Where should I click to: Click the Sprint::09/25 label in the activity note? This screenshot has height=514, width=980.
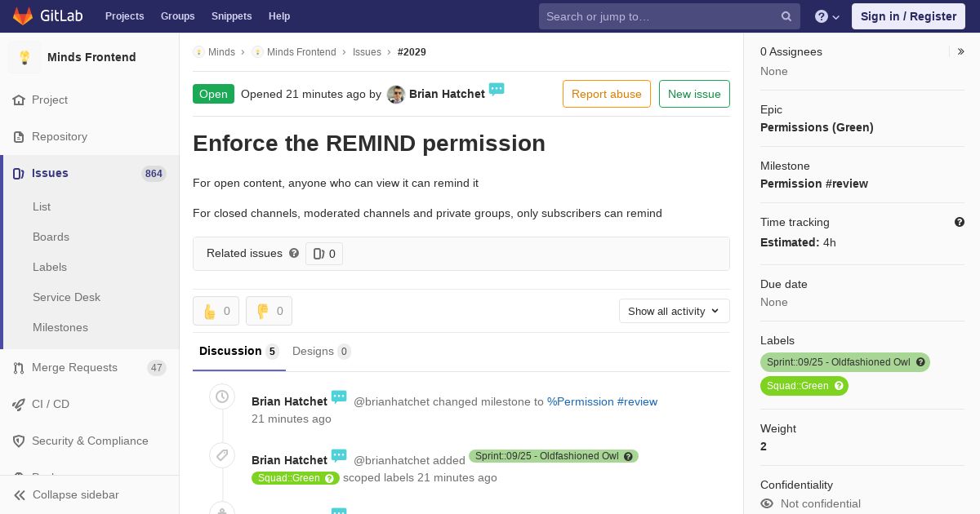point(554,456)
